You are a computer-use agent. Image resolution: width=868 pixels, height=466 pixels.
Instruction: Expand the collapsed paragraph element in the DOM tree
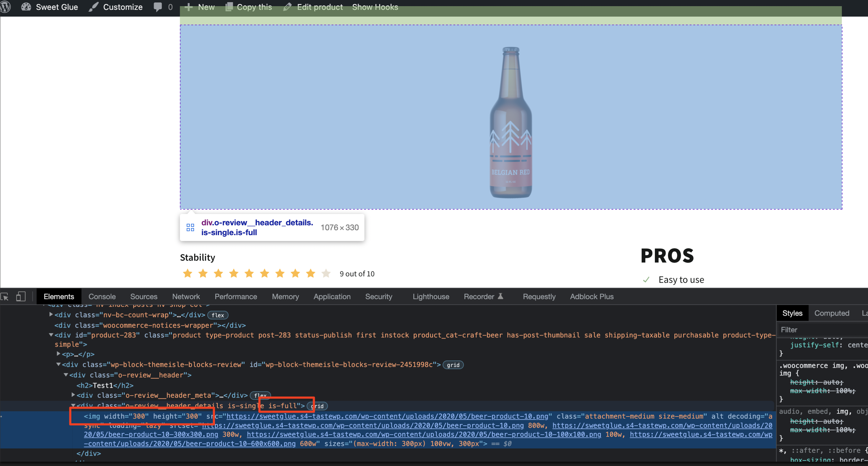(x=58, y=354)
